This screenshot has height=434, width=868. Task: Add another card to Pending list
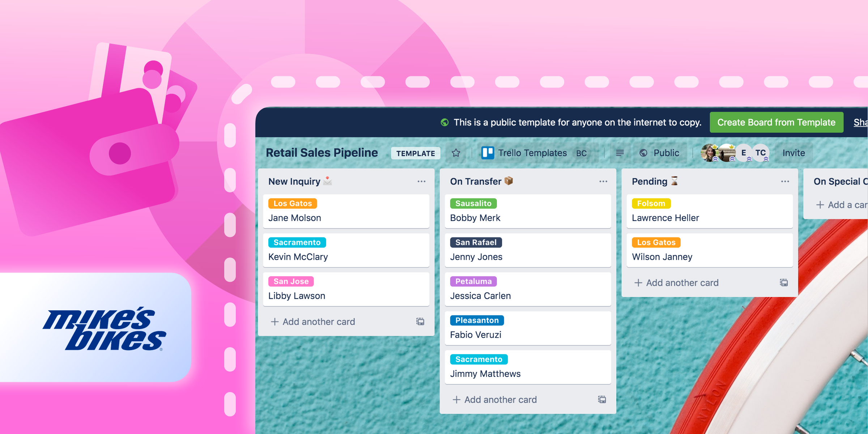677,282
